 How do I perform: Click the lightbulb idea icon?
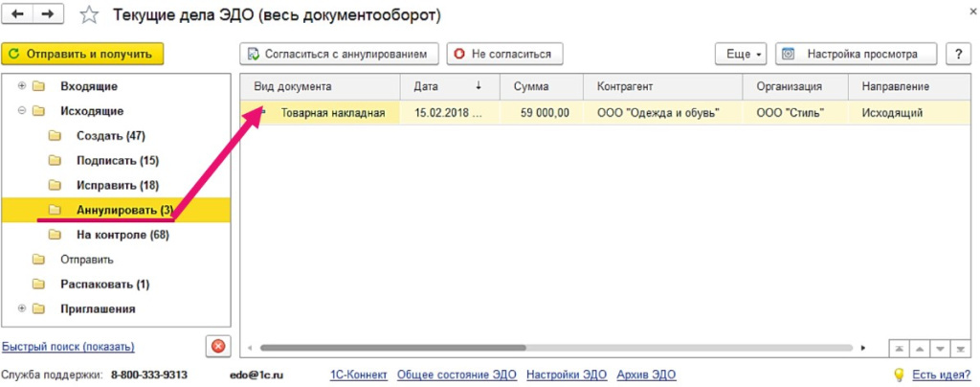899,375
